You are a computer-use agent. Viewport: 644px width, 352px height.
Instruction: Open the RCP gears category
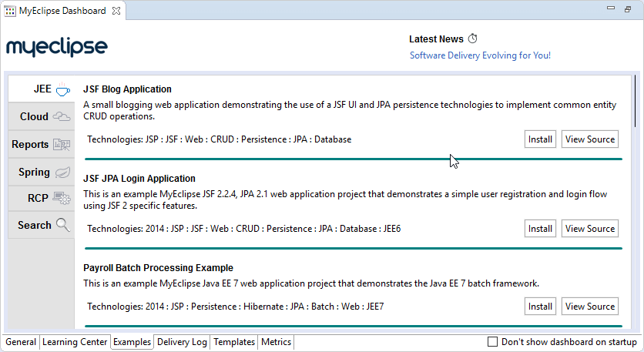pos(42,199)
